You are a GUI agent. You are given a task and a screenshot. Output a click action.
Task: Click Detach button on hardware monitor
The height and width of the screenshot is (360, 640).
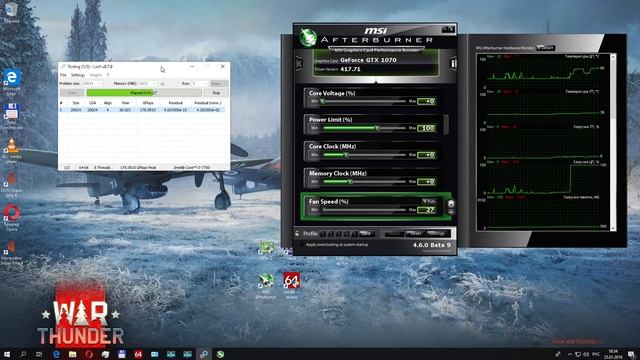point(545,48)
